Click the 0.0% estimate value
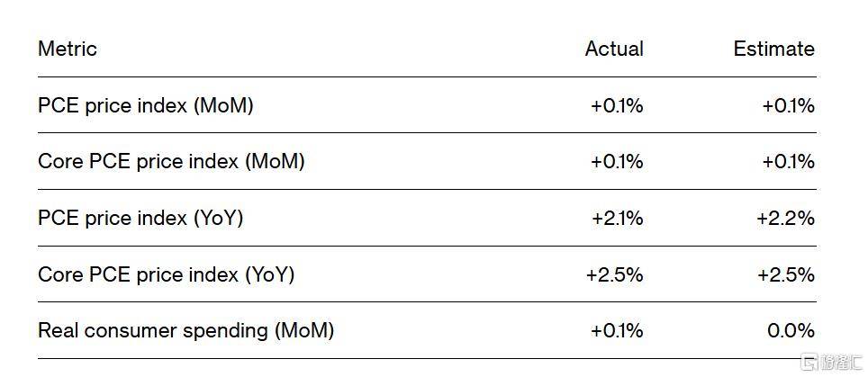The height and width of the screenshot is (377, 868). [791, 330]
